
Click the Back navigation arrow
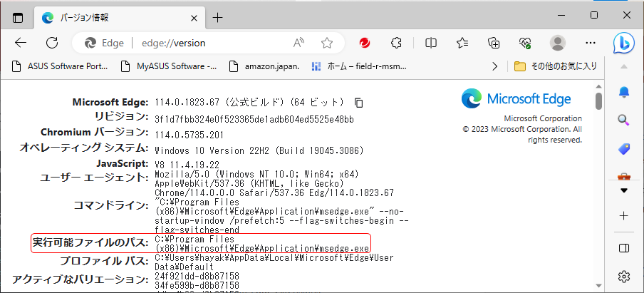(x=21, y=43)
